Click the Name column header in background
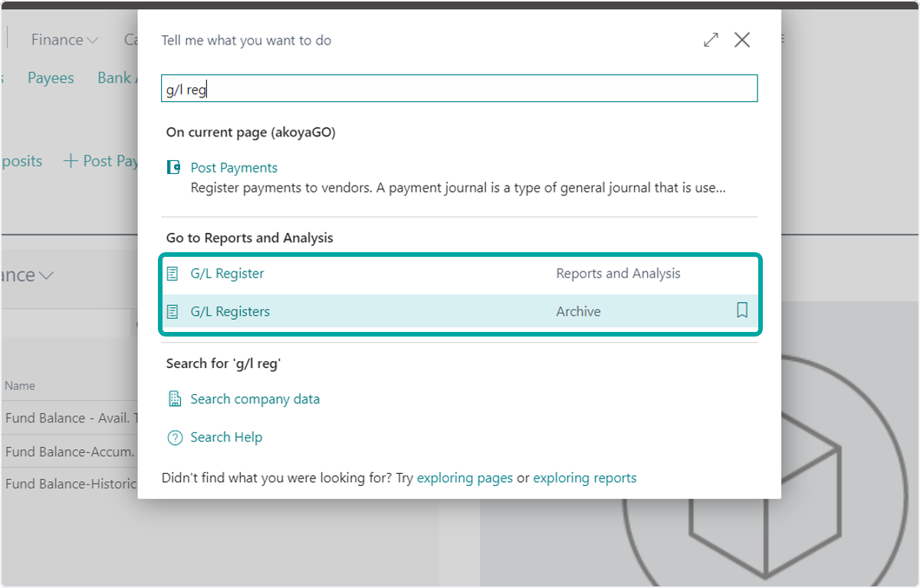This screenshot has height=588, width=920. (x=20, y=386)
